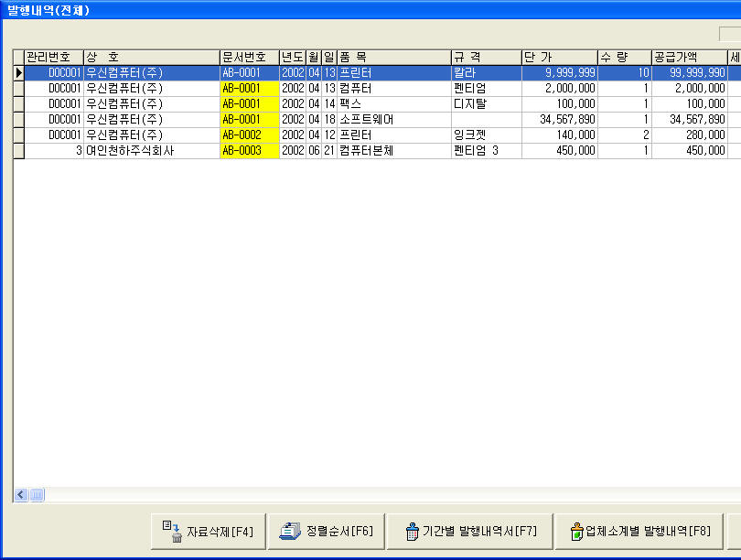741x560 pixels.
Task: Click the 소프트웨어 item cell
Action: [x=394, y=120]
